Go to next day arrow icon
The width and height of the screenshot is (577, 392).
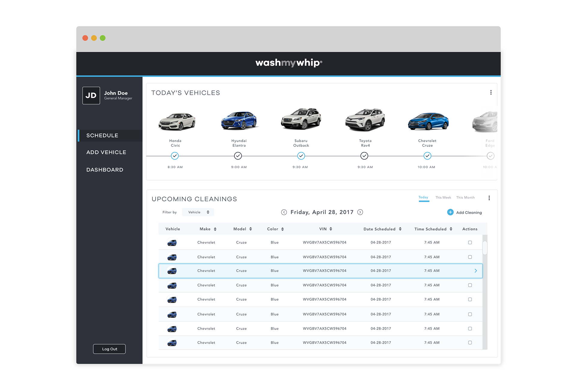point(360,212)
